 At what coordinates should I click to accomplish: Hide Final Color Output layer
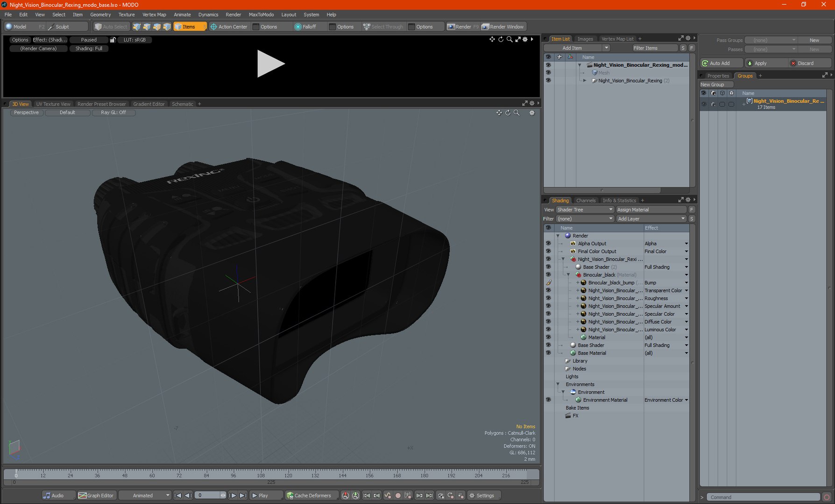point(548,252)
